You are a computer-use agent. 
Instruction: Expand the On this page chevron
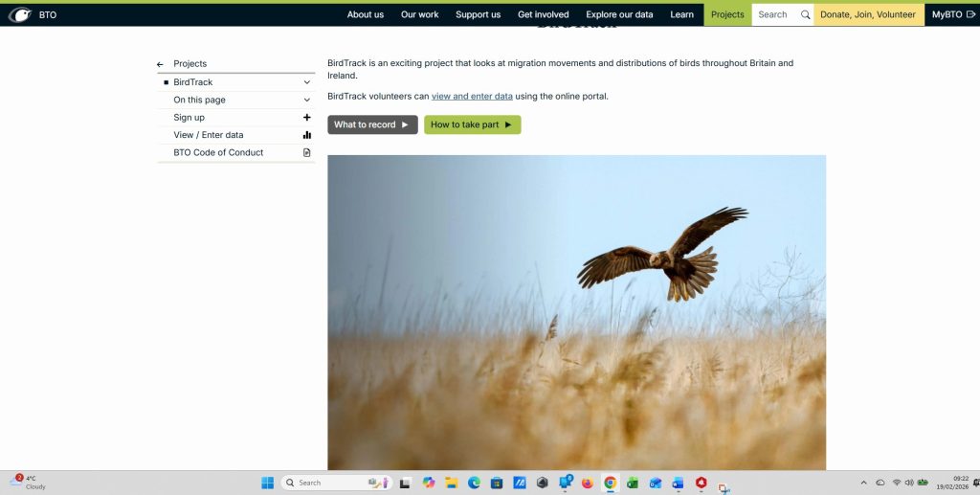point(307,100)
